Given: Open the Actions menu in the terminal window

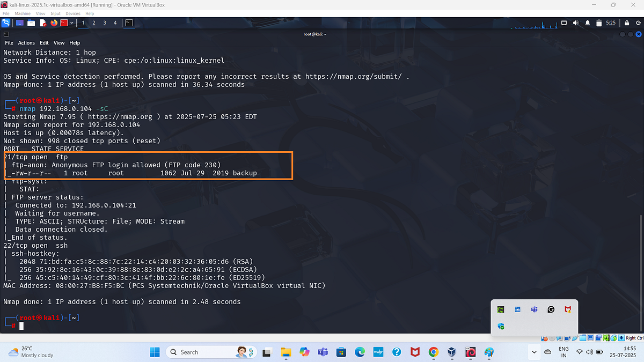Looking at the screenshot, I should point(26,42).
